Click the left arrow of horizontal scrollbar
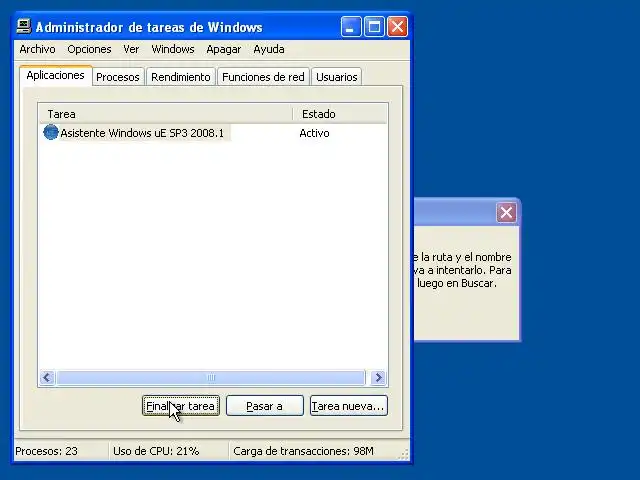The image size is (640, 480). pos(47,378)
